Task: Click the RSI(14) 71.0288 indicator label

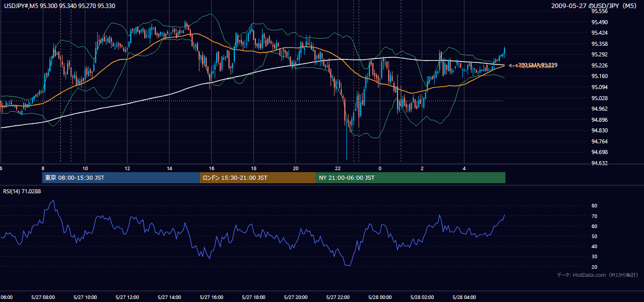Action: (22, 191)
